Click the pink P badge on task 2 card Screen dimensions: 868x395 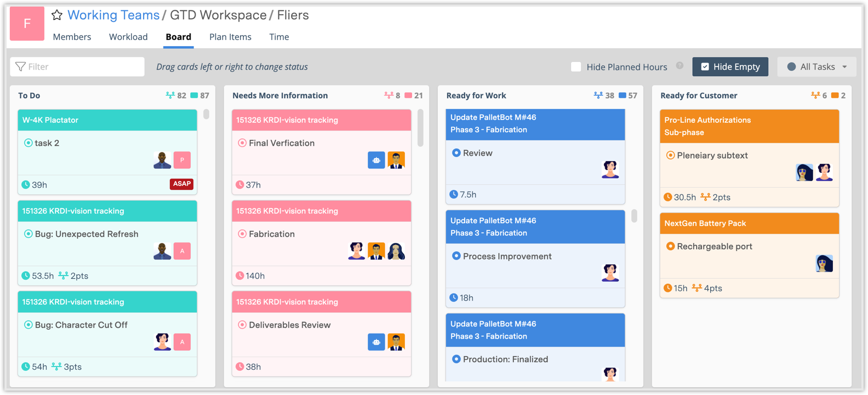click(x=182, y=160)
